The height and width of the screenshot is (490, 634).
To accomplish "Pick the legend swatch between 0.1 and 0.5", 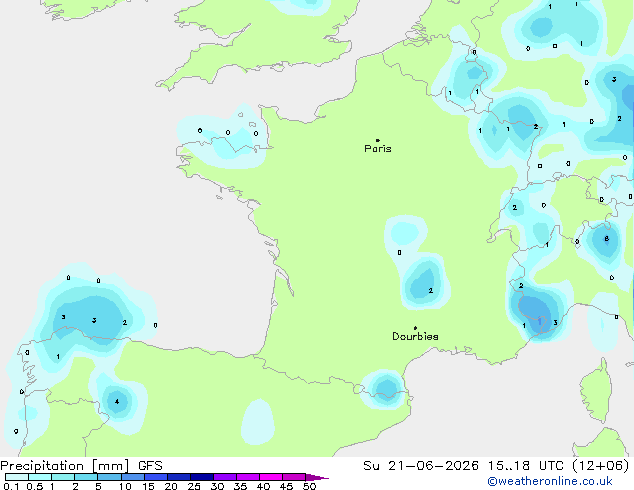I will [17, 477].
